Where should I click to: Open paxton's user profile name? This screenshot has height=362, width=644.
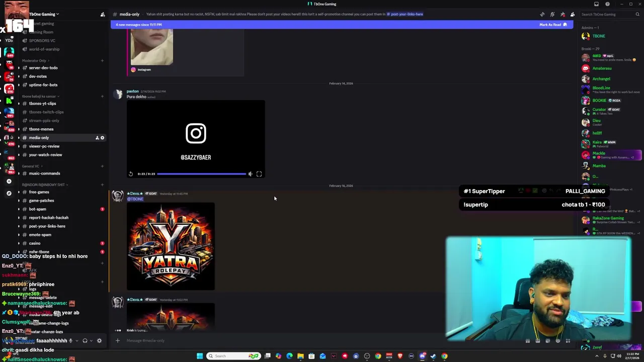pos(132,92)
